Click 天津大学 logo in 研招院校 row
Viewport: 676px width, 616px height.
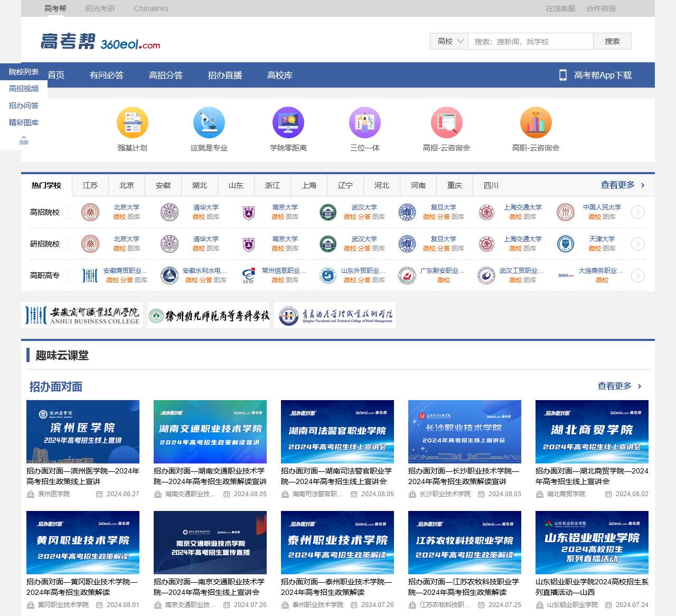pos(566,244)
